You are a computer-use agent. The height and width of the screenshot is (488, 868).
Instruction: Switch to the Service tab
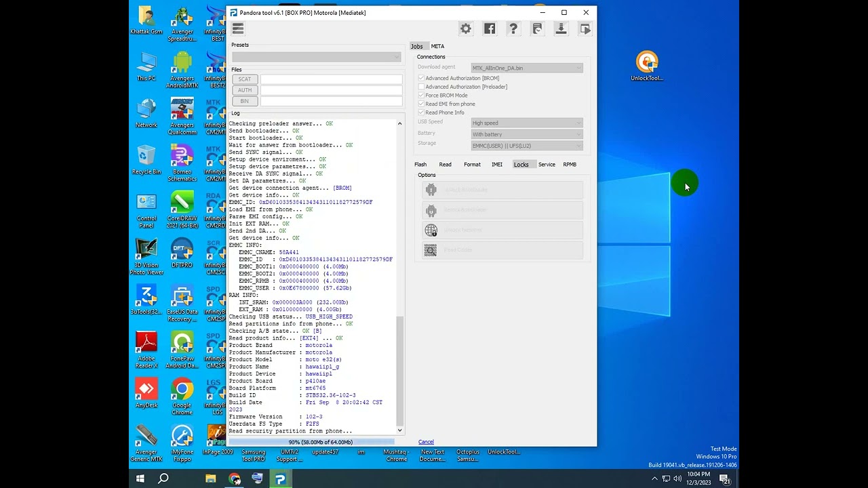coord(547,164)
